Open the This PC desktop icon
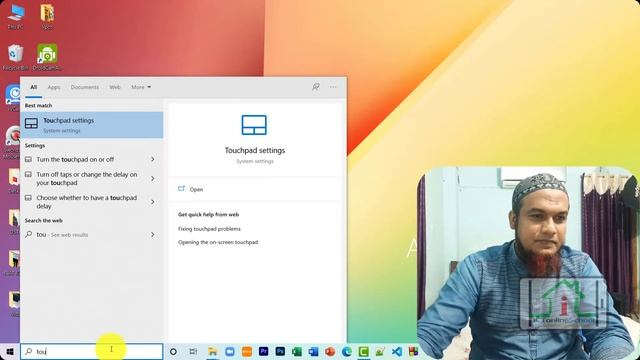 (x=16, y=16)
